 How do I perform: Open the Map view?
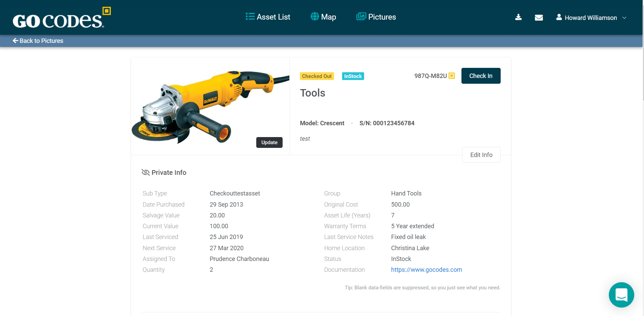click(323, 17)
